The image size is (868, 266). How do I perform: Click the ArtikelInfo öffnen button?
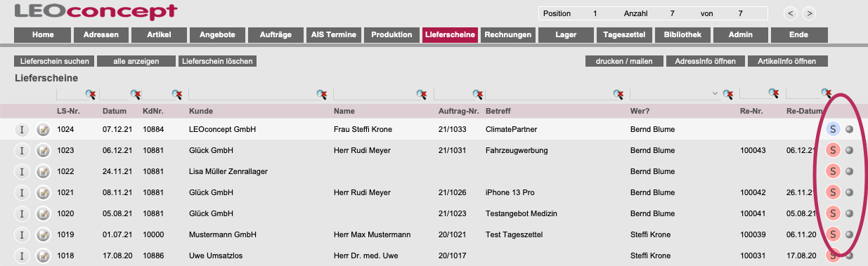(x=787, y=61)
